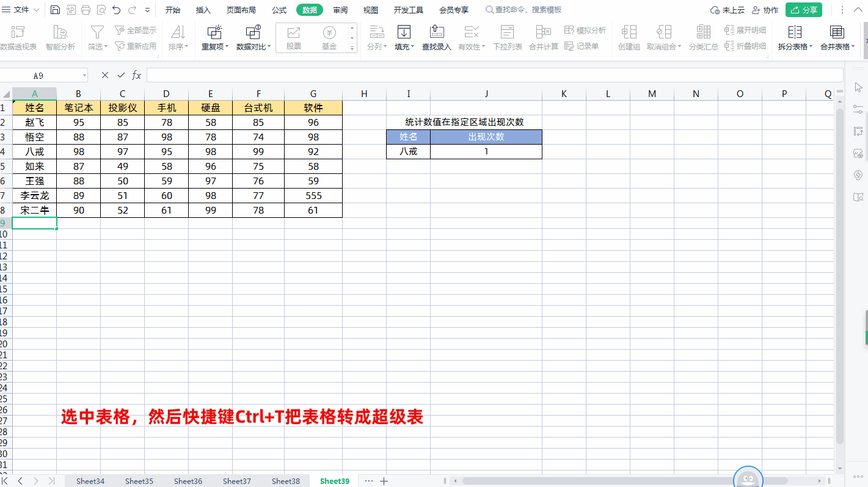
Task: Click 折叠明细 to collapse details
Action: coord(745,46)
